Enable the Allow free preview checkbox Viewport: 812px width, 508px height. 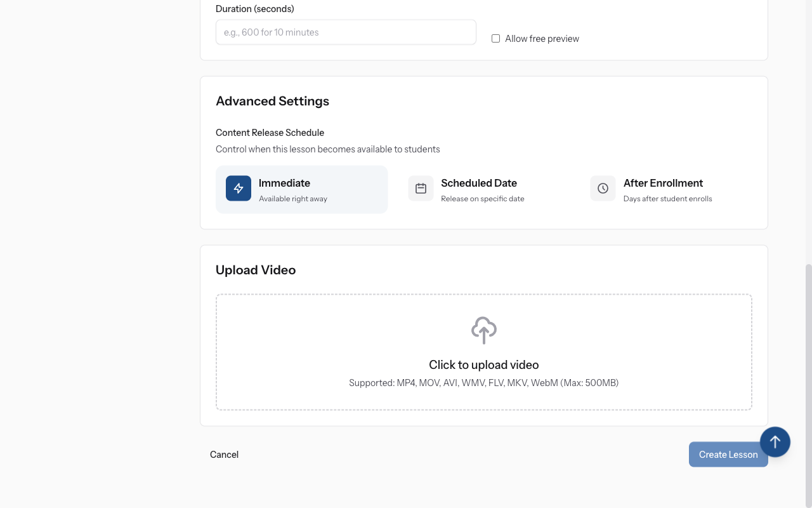tap(495, 38)
